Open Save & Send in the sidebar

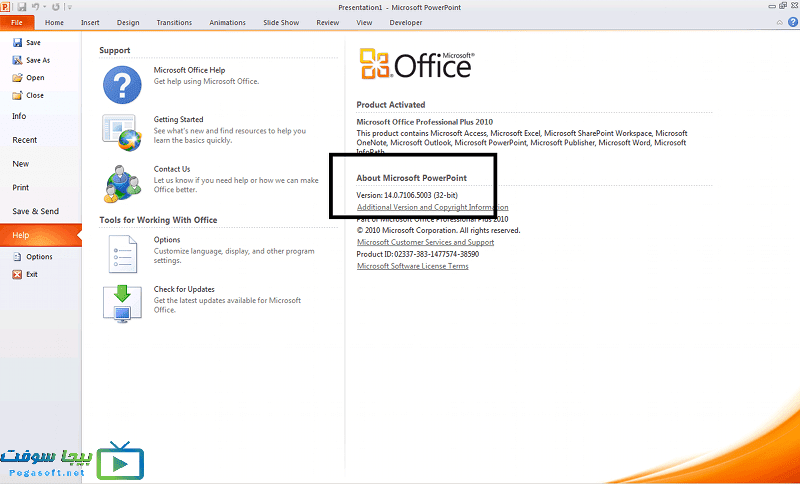point(36,211)
